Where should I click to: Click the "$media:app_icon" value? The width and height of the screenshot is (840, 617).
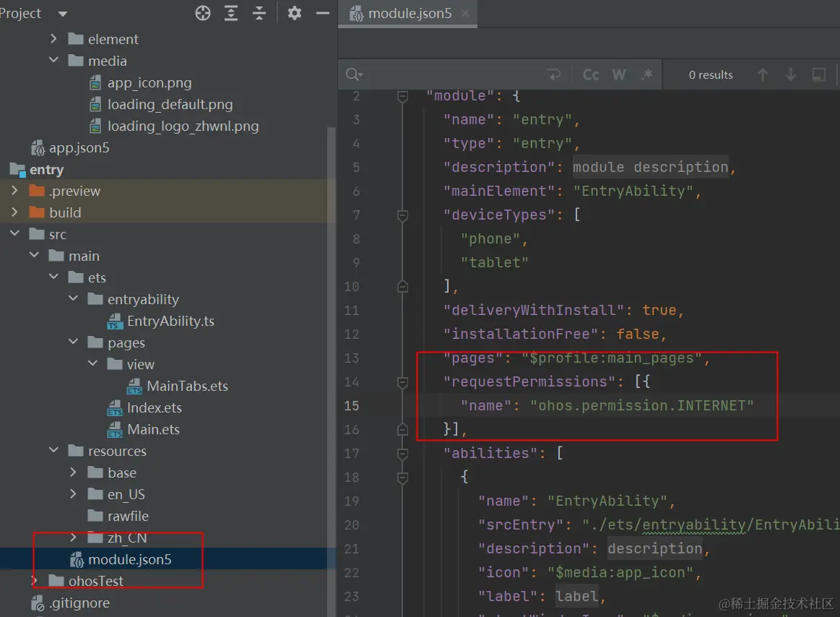tap(620, 572)
